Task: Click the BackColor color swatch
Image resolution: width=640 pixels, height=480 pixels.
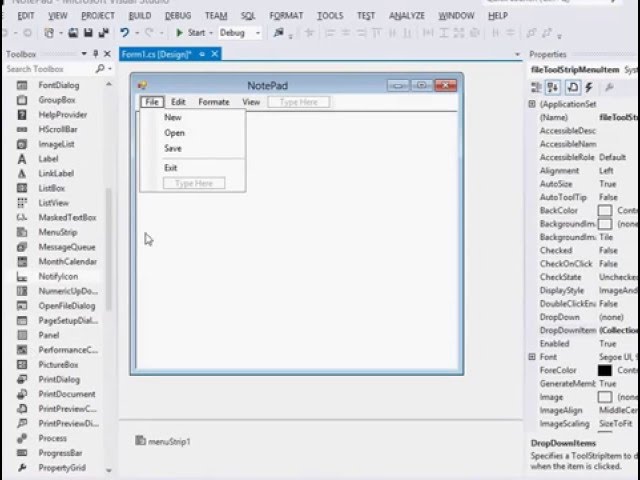Action: tap(605, 211)
